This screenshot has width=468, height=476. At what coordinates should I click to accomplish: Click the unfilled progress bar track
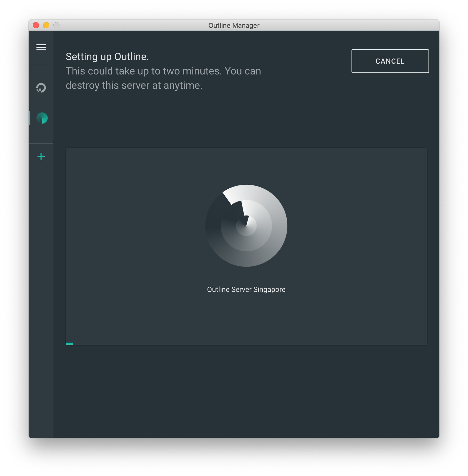point(246,344)
